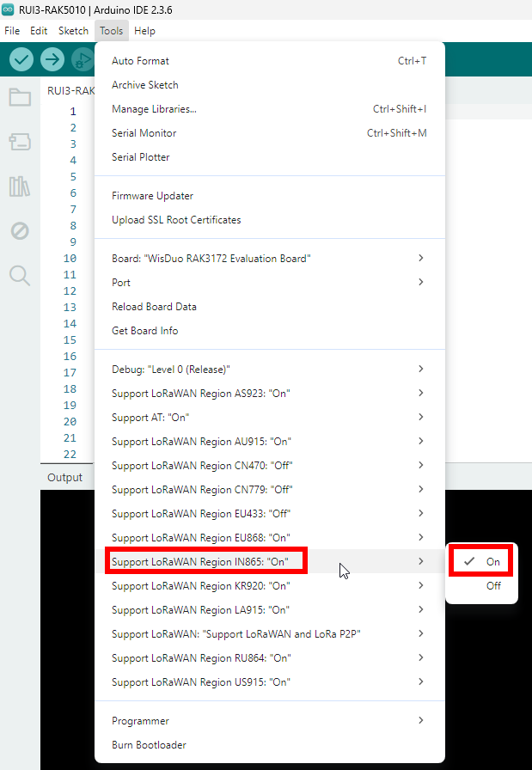Screen dimensions: 532x770
Task: Click the Verify checkmark button
Action: coord(21,59)
